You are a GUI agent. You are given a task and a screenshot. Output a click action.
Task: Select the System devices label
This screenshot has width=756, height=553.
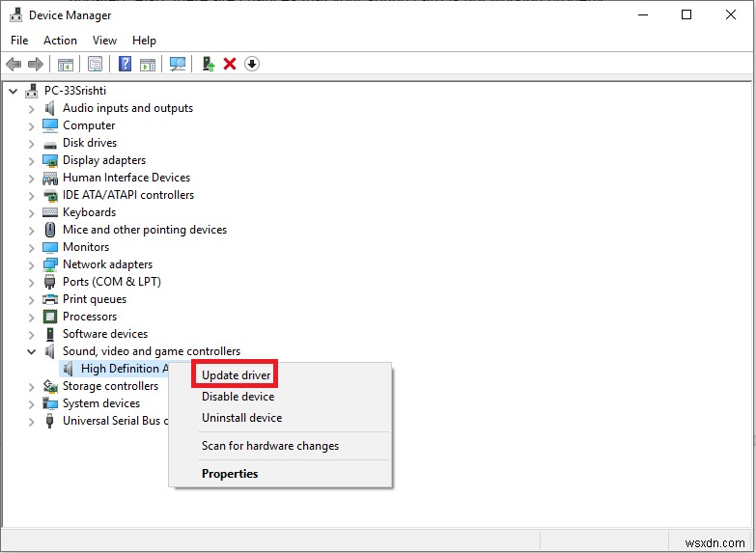coord(101,403)
